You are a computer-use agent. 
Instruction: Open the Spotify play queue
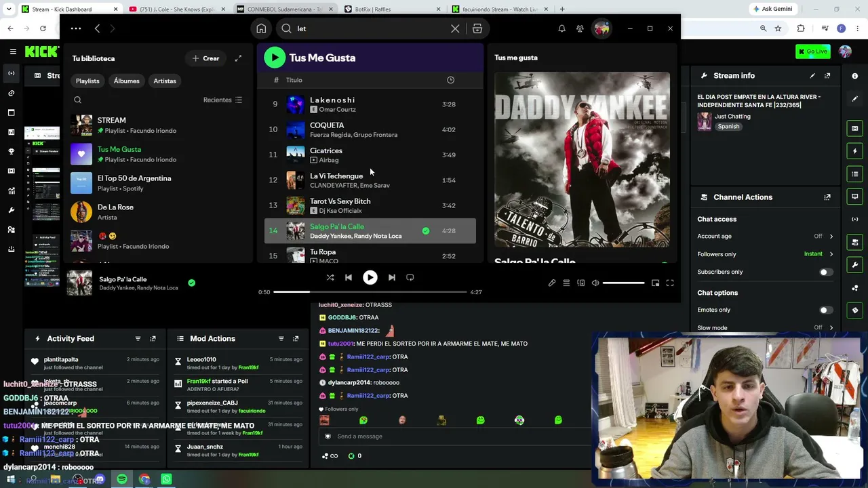566,283
